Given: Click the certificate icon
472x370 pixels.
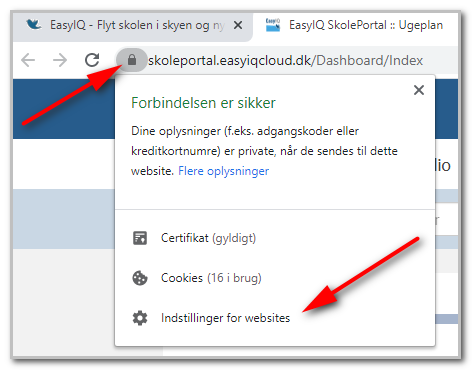Looking at the screenshot, I should pos(140,238).
